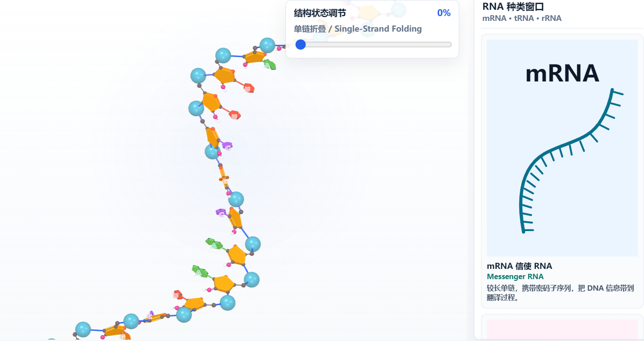Click the green Messenger RNA label

tap(515, 276)
